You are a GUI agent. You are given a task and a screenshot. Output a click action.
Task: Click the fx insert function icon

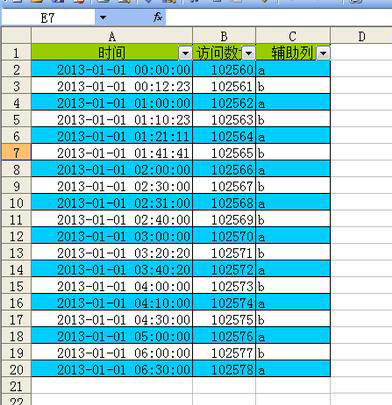158,17
